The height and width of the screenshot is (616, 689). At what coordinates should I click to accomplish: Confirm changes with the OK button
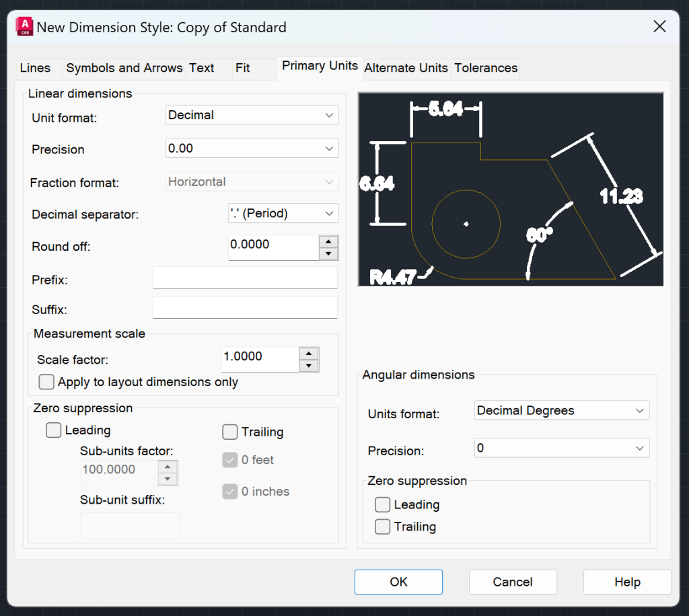[x=398, y=582]
